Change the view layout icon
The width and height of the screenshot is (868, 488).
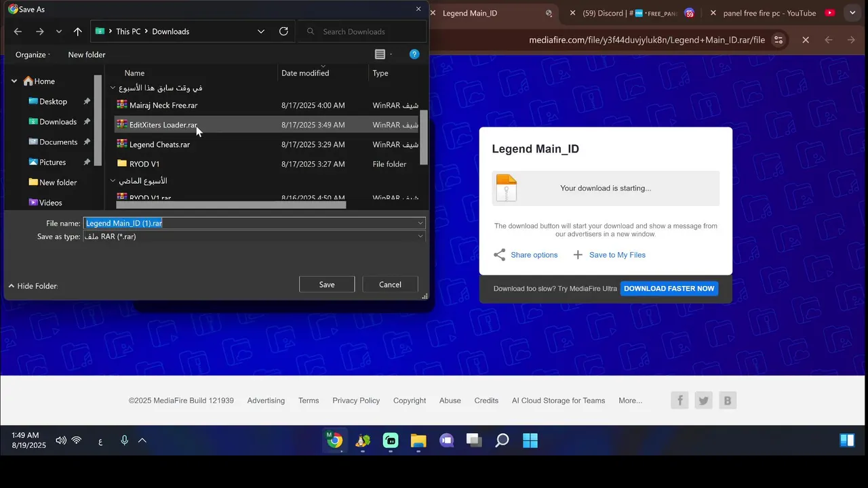380,54
